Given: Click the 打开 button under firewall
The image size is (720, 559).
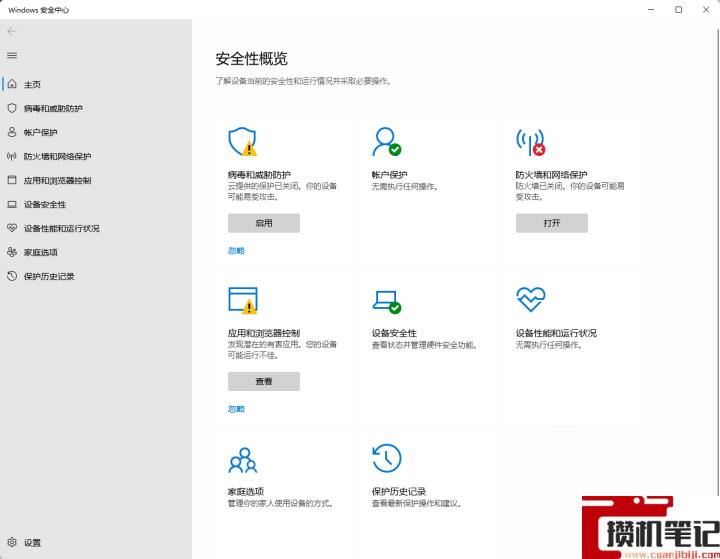Looking at the screenshot, I should (x=551, y=223).
